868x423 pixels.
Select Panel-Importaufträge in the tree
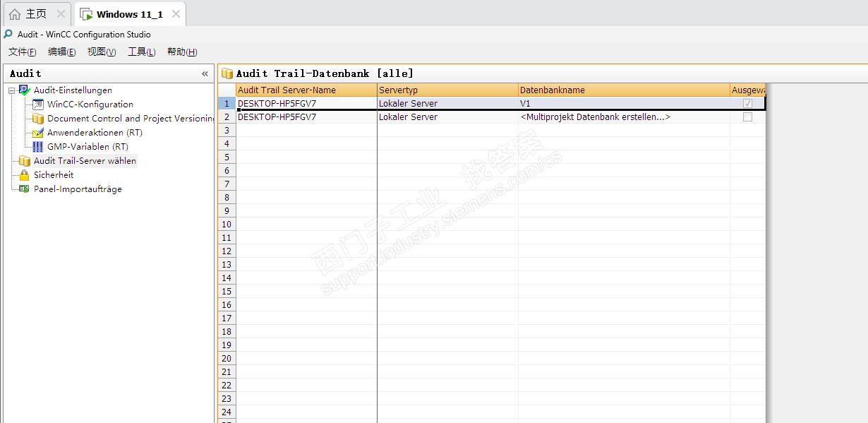pyautogui.click(x=78, y=189)
